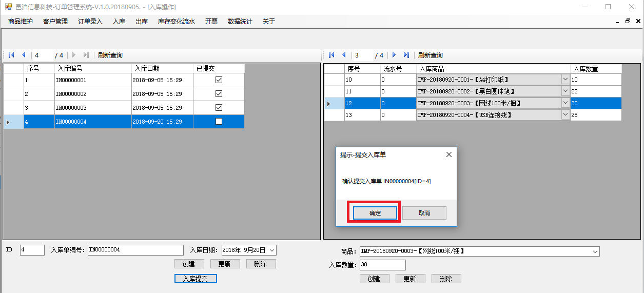Viewport: 644px width, 293px height.
Task: Click the 入库编号 column header
Action: pyautogui.click(x=93, y=68)
